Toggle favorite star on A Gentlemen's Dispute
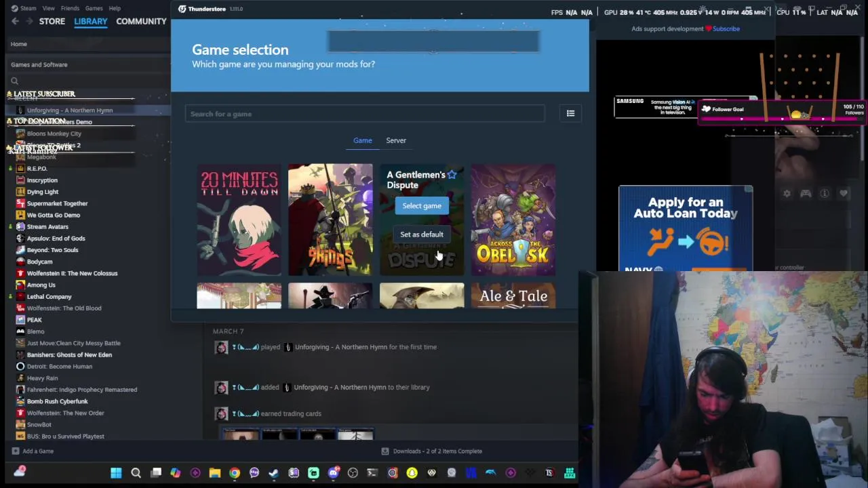868x488 pixels. click(452, 175)
